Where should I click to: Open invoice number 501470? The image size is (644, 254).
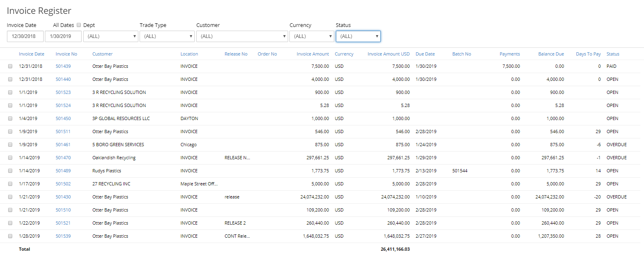[63, 158]
